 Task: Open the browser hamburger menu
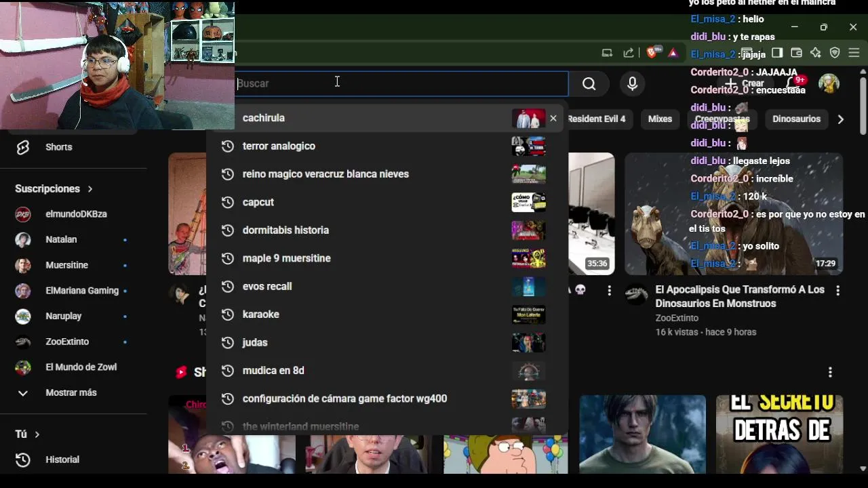click(854, 53)
